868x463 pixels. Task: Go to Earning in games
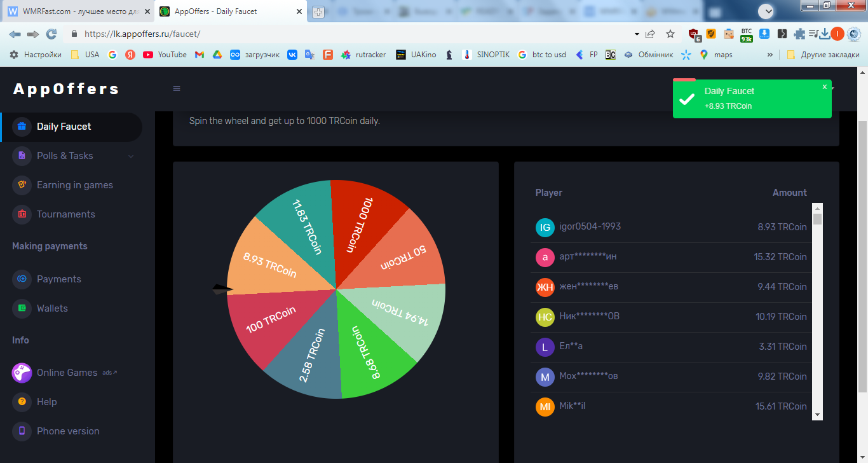click(x=72, y=185)
